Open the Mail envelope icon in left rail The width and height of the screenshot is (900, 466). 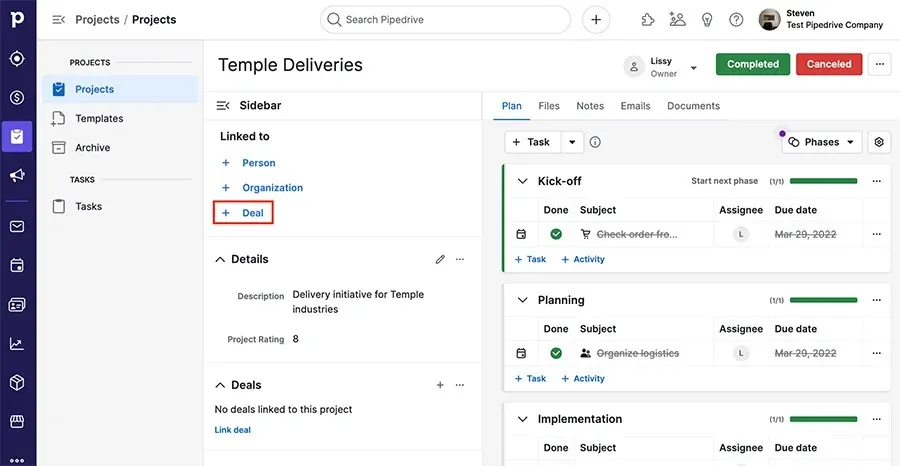17,227
